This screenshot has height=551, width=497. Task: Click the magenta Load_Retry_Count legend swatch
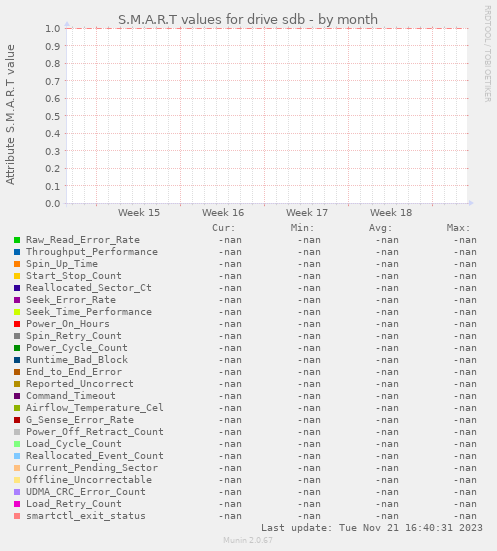(x=17, y=504)
